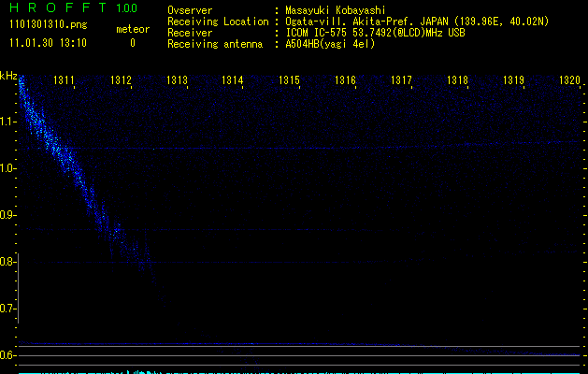Click the HROFFT 1.0.0 title text
This screenshot has width=588, height=374.
click(73, 7)
